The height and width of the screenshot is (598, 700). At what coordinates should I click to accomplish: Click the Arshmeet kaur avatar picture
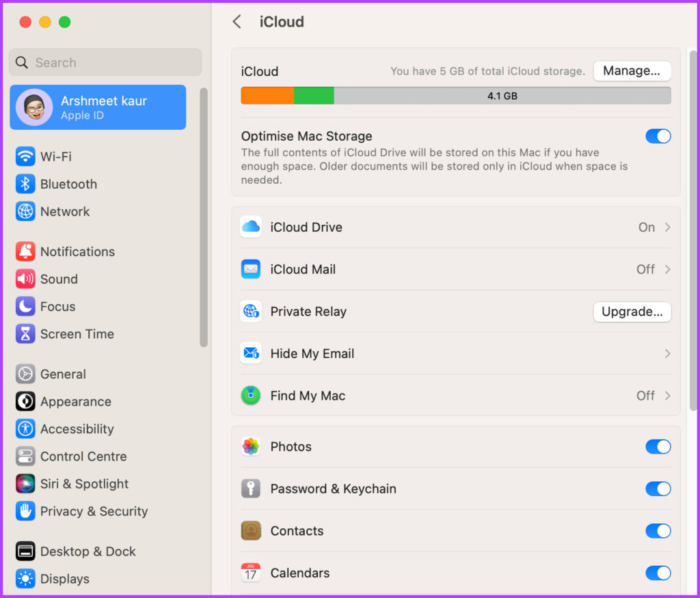tap(34, 107)
